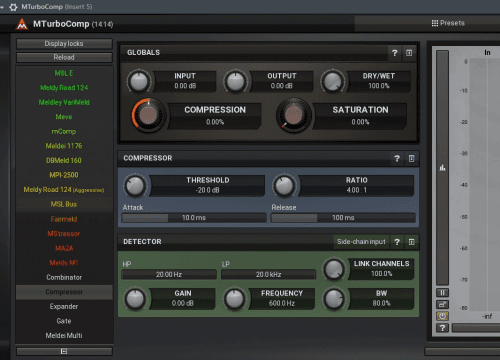Click the Link Channels knob
The height and width of the screenshot is (360, 500).
[x=334, y=269]
